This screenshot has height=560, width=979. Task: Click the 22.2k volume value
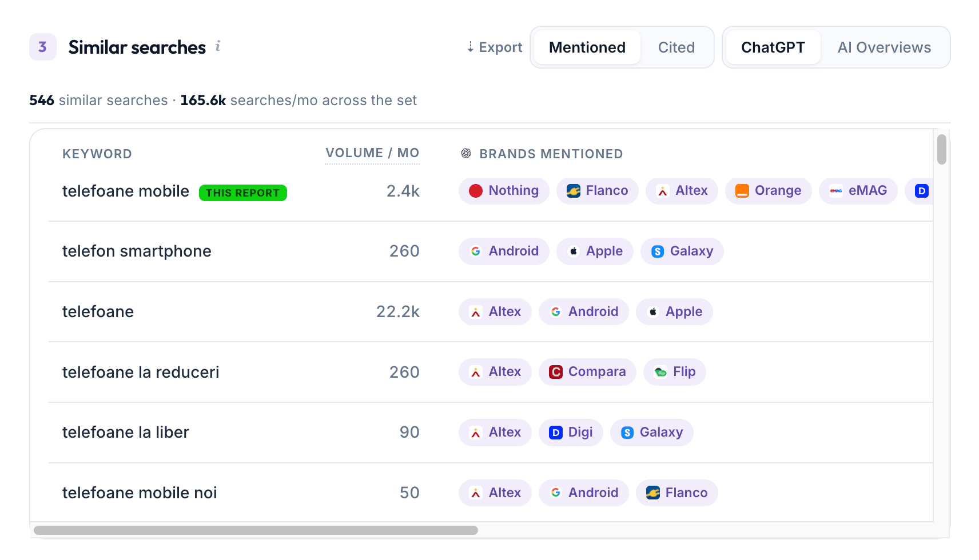tap(398, 312)
